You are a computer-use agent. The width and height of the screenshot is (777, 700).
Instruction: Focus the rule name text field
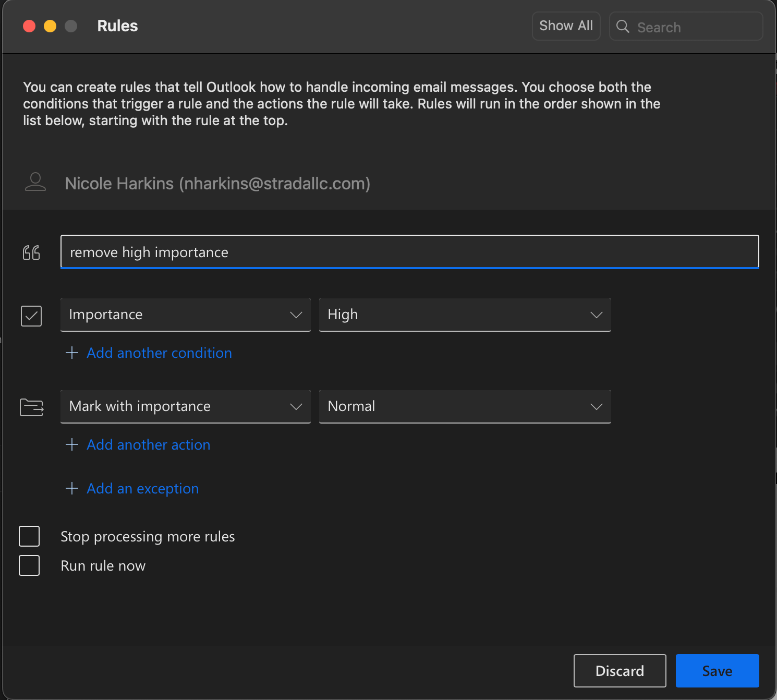(x=409, y=252)
